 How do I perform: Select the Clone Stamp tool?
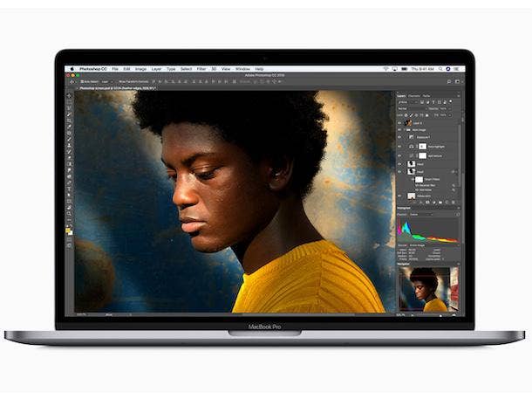(x=69, y=145)
